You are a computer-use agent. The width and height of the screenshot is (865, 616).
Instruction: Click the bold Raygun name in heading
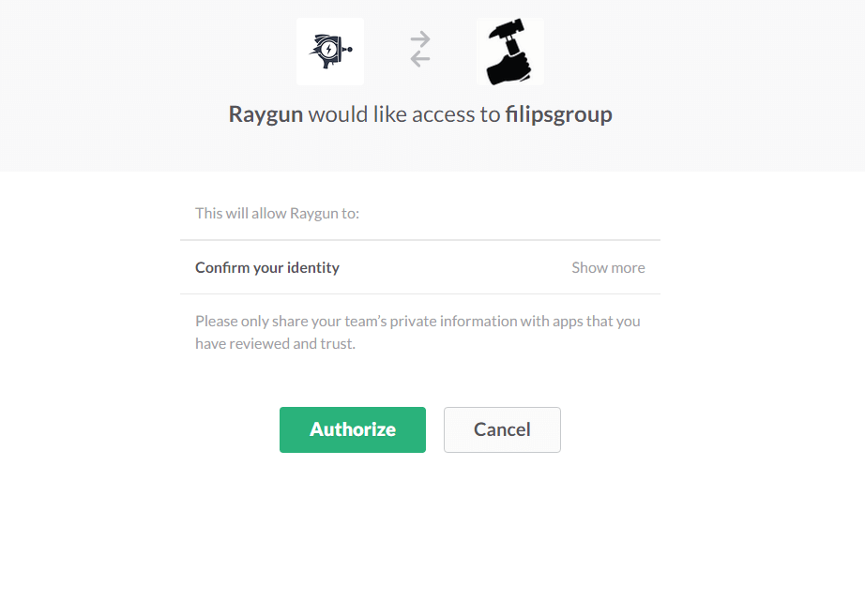266,115
